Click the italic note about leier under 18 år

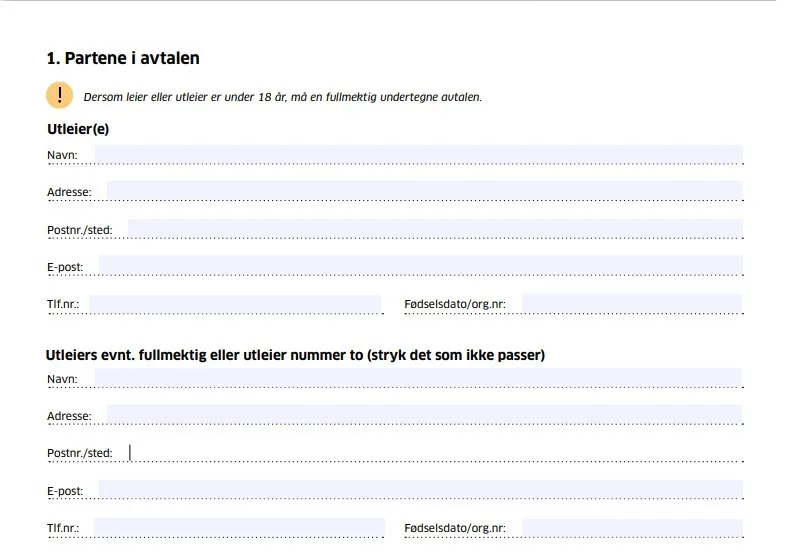[x=283, y=97]
